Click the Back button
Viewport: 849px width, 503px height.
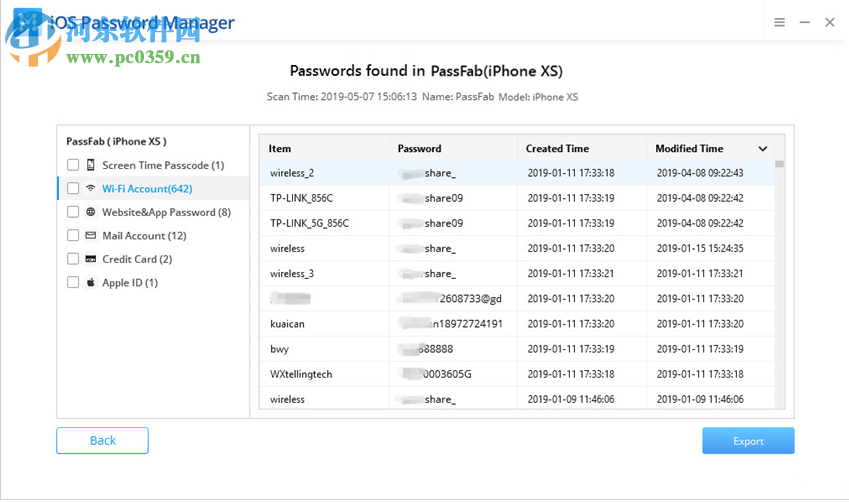tap(102, 440)
